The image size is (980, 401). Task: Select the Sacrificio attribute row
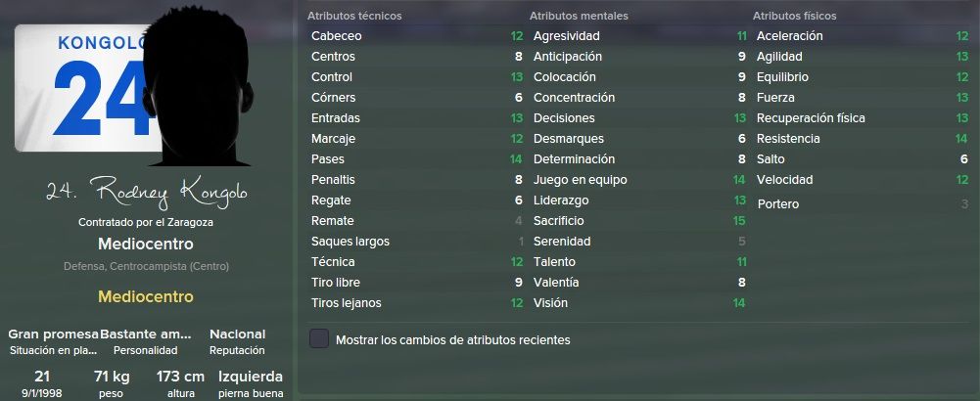638,221
